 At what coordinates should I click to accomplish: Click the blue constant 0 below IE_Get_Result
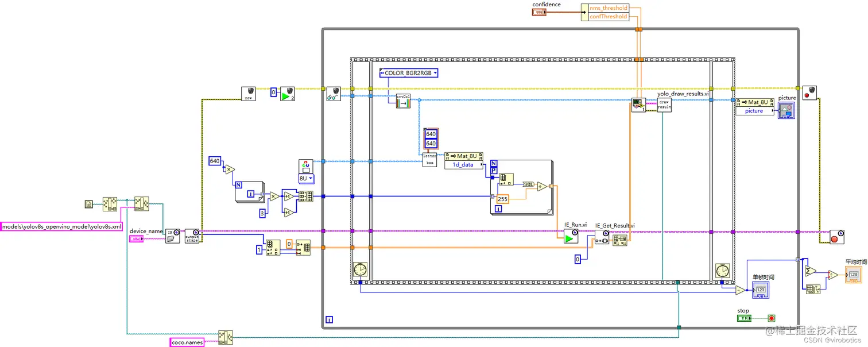coord(578,260)
